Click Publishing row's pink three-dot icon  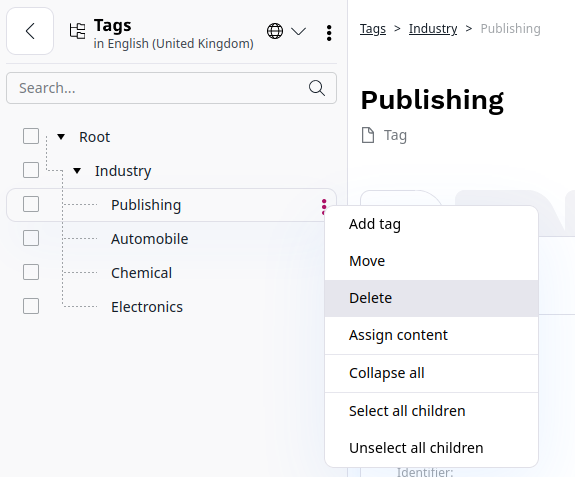[324, 206]
